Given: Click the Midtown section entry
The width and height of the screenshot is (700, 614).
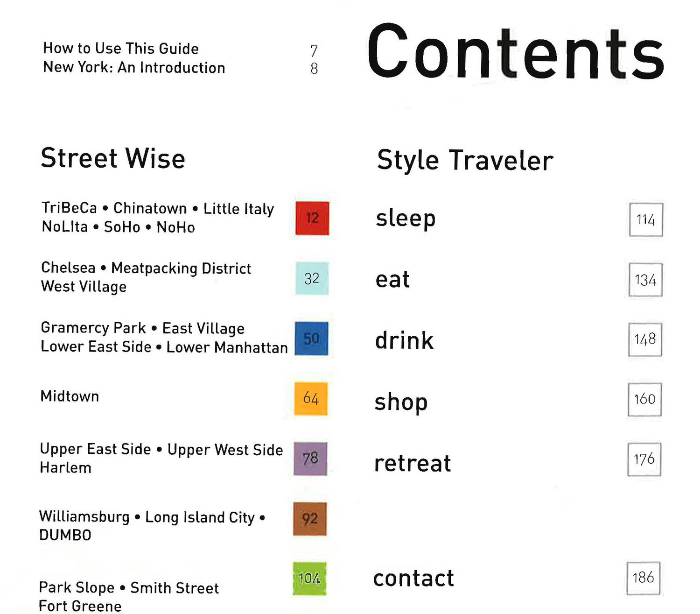Looking at the screenshot, I should click(x=70, y=396).
